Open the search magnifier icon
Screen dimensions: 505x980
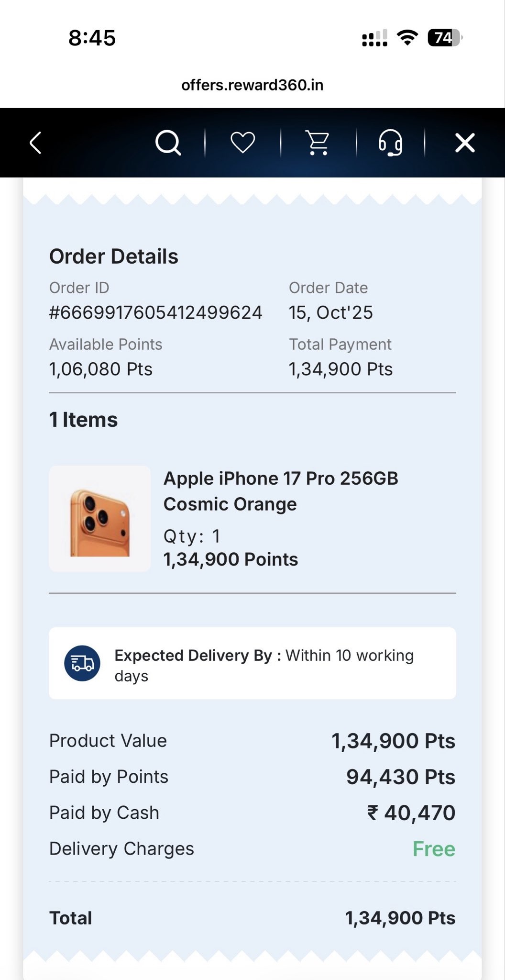[x=168, y=143]
